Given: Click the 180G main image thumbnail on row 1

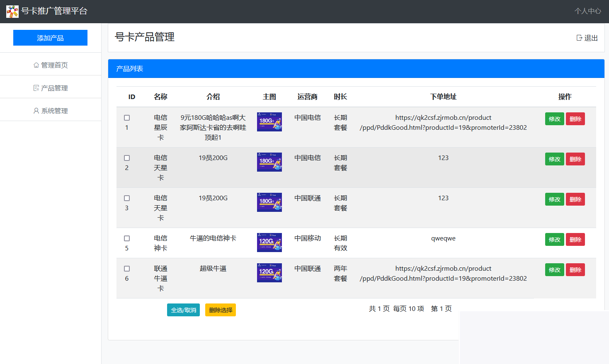Looking at the screenshot, I should 269,122.
